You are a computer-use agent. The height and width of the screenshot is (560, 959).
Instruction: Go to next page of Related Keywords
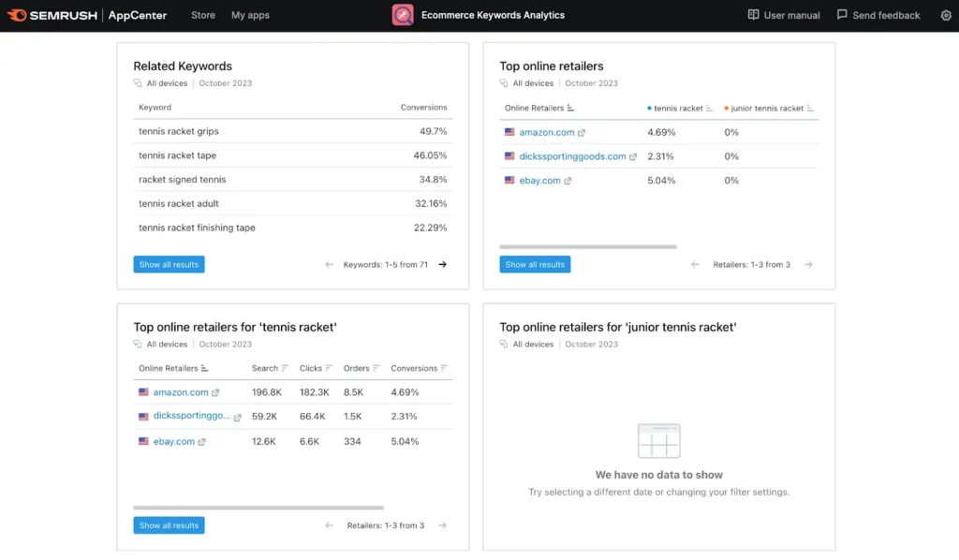(x=443, y=265)
